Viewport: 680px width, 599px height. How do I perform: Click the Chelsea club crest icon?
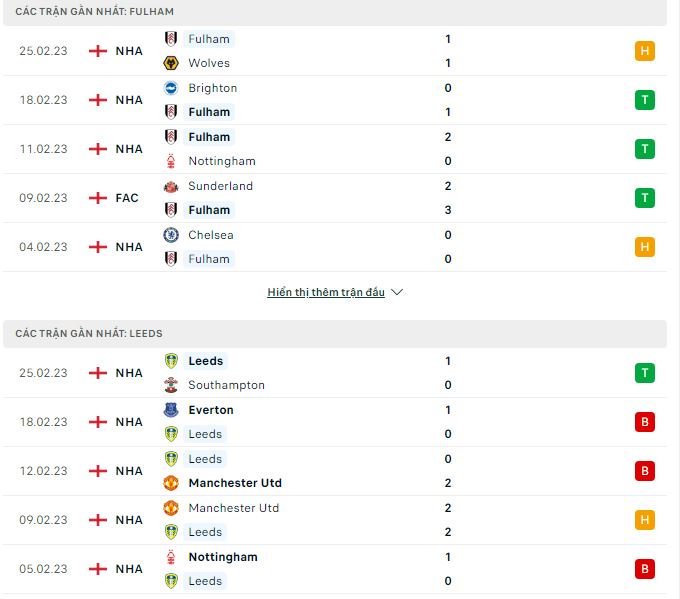(x=171, y=235)
